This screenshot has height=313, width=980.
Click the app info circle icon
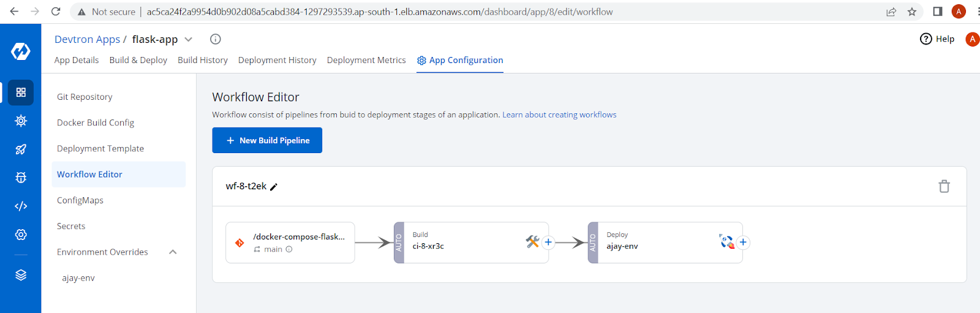pyautogui.click(x=216, y=39)
